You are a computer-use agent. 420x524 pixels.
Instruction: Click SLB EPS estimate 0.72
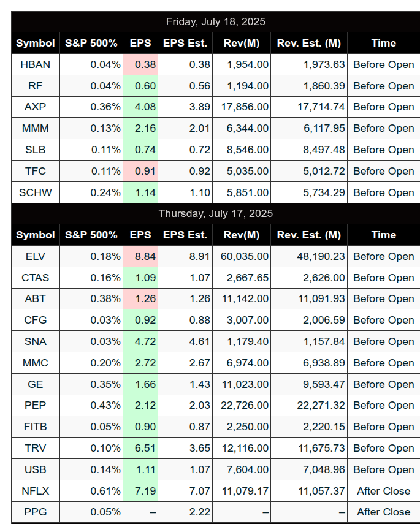(185, 150)
